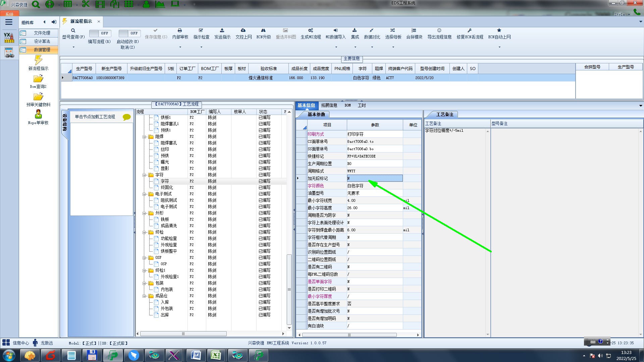
Task: Click the 修复ECN丢流程 wrench icon
Action: point(470,31)
